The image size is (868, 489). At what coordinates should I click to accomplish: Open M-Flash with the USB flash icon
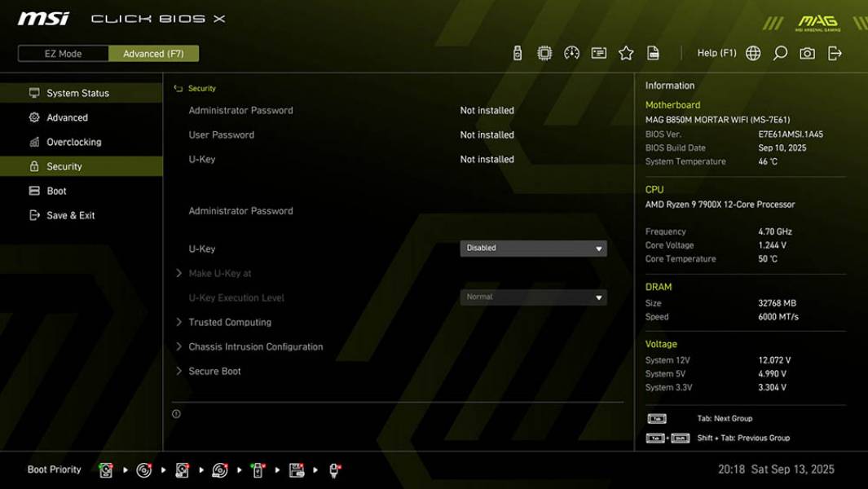516,52
